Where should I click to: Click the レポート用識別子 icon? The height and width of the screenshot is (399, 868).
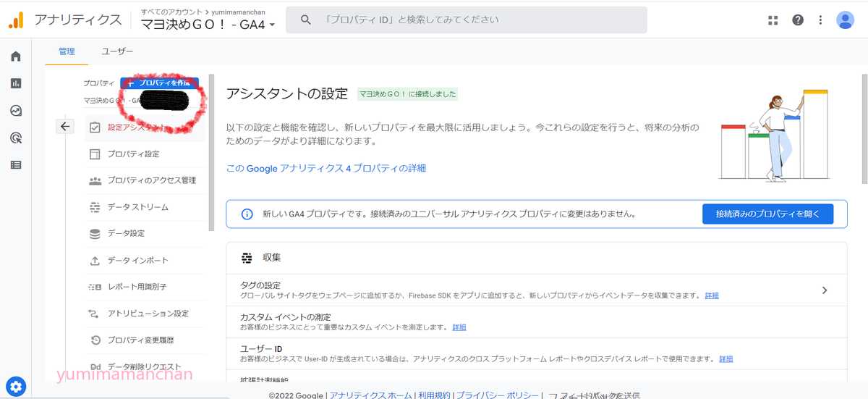(95, 287)
